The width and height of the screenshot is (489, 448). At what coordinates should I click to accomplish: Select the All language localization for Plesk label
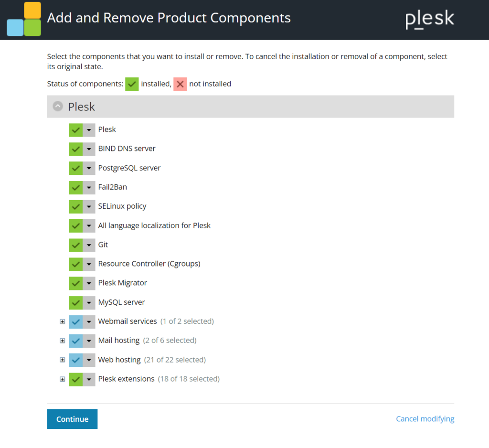point(154,225)
